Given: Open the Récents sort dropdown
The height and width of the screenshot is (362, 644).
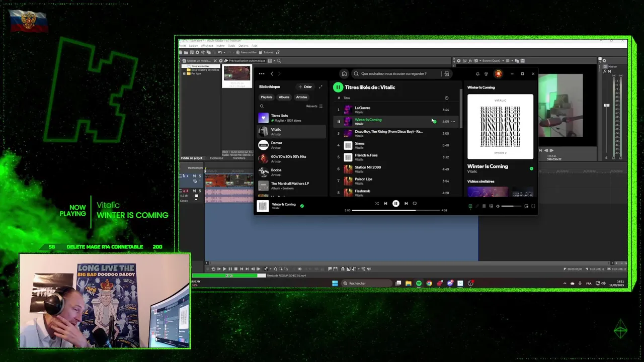Looking at the screenshot, I should 314,106.
